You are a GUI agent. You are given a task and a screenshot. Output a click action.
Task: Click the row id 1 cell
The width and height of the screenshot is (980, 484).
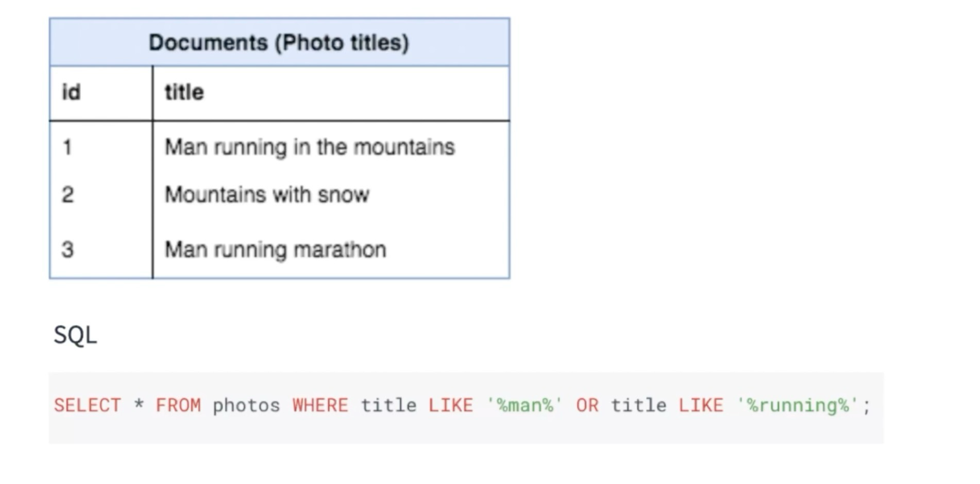pos(67,147)
